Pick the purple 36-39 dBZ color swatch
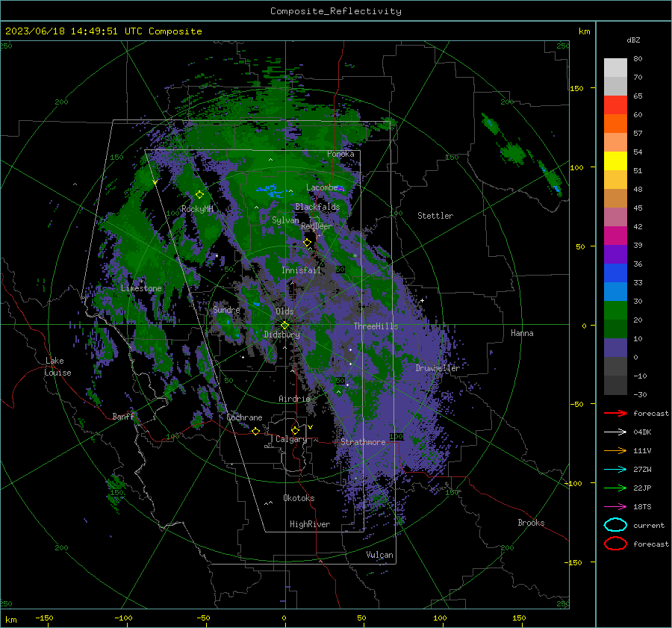The image size is (672, 628). [615, 255]
